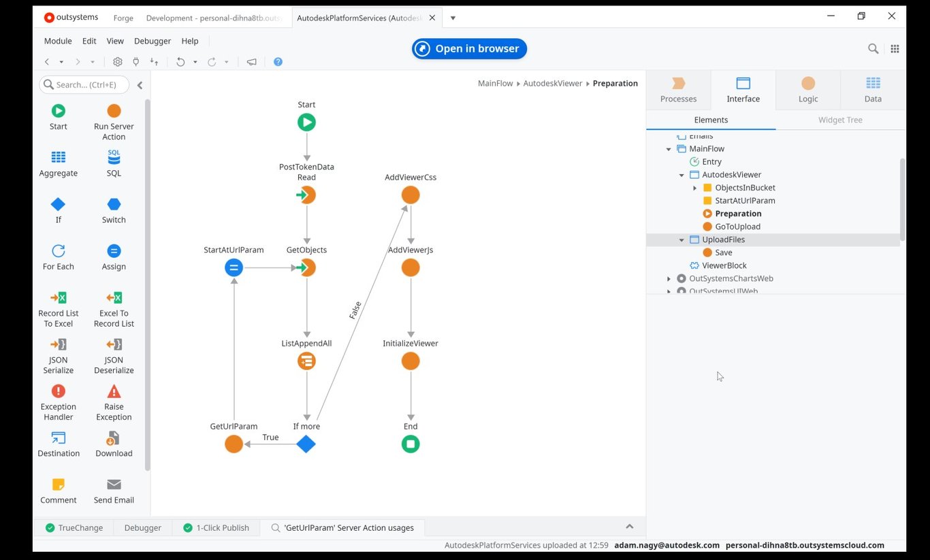Collapse the AutodeskViewer node
930x560 pixels.
coord(682,174)
